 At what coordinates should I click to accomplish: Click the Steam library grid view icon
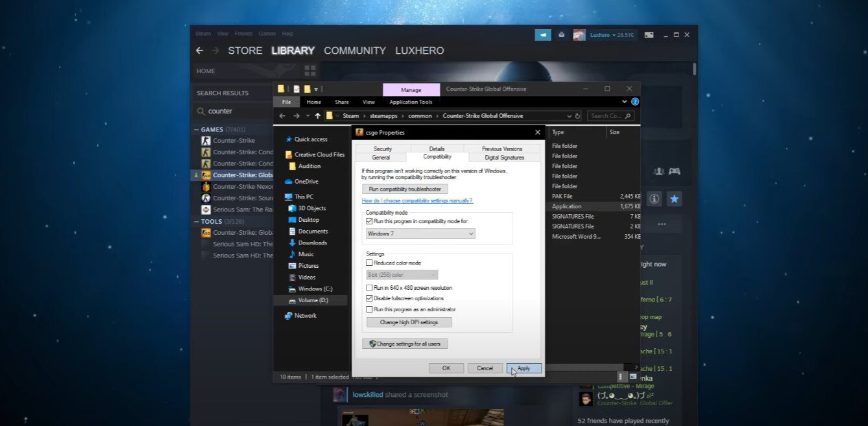pyautogui.click(x=309, y=70)
